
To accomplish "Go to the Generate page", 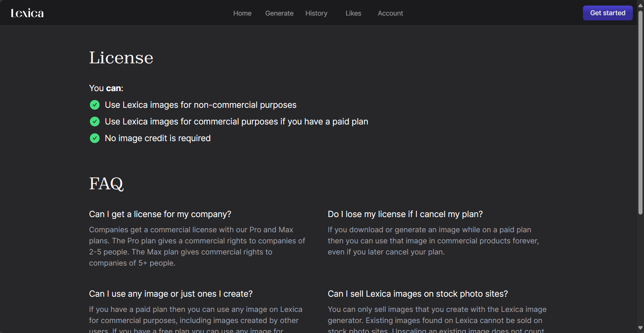I will (279, 13).
